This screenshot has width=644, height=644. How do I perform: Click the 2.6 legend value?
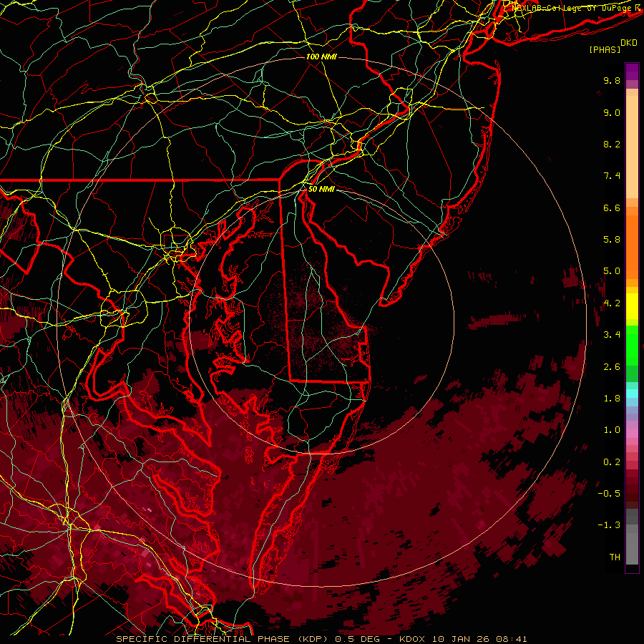[612, 367]
